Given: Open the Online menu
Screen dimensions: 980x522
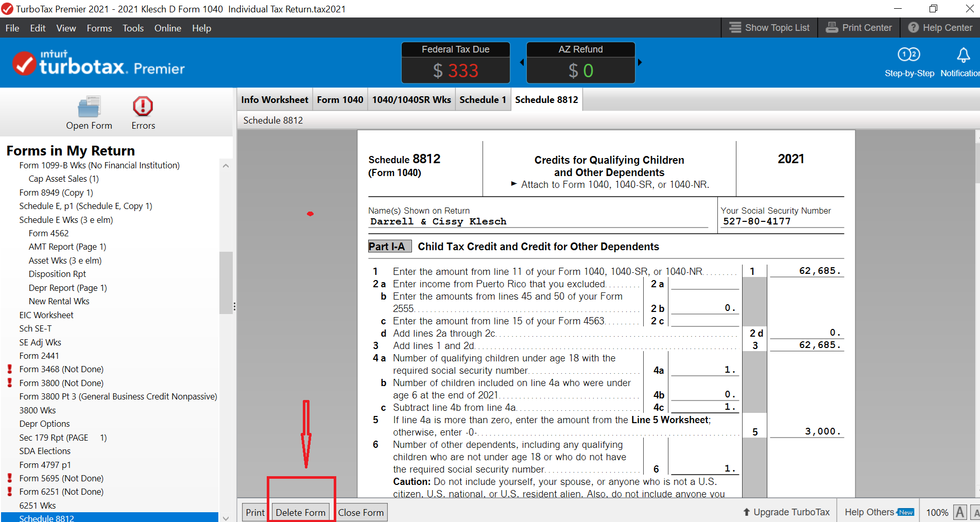Looking at the screenshot, I should coord(168,28).
